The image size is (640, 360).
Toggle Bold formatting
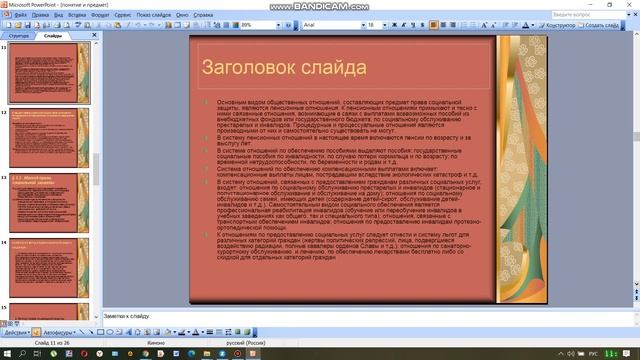coord(394,25)
